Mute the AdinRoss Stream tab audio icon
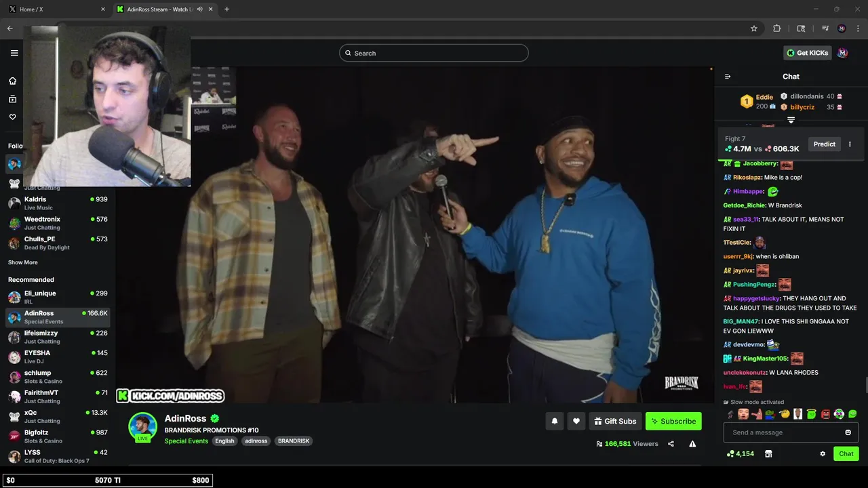The height and width of the screenshot is (488, 868). [x=199, y=9]
